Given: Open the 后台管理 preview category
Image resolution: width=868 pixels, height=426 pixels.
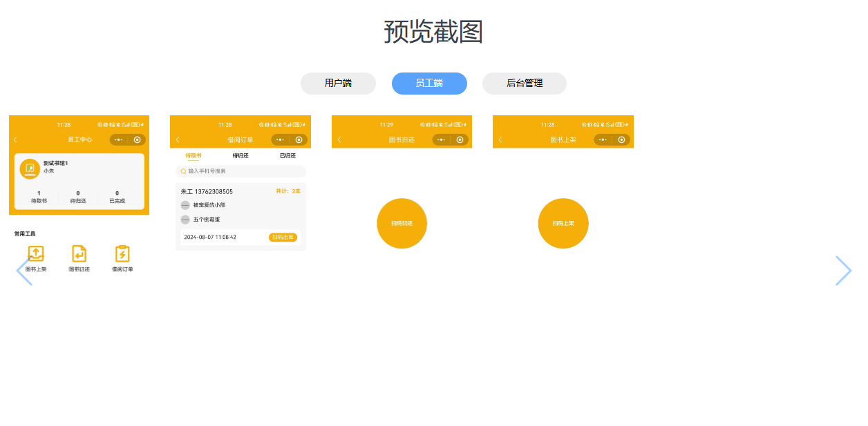Looking at the screenshot, I should pos(524,83).
